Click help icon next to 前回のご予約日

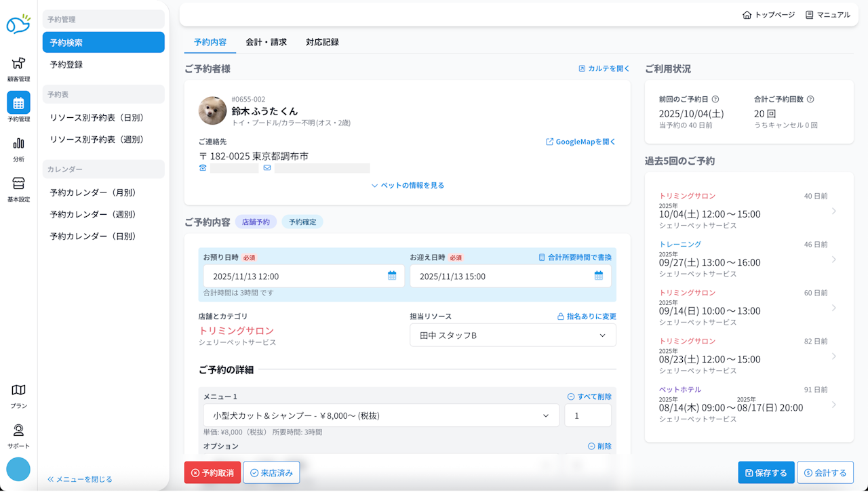pos(715,99)
